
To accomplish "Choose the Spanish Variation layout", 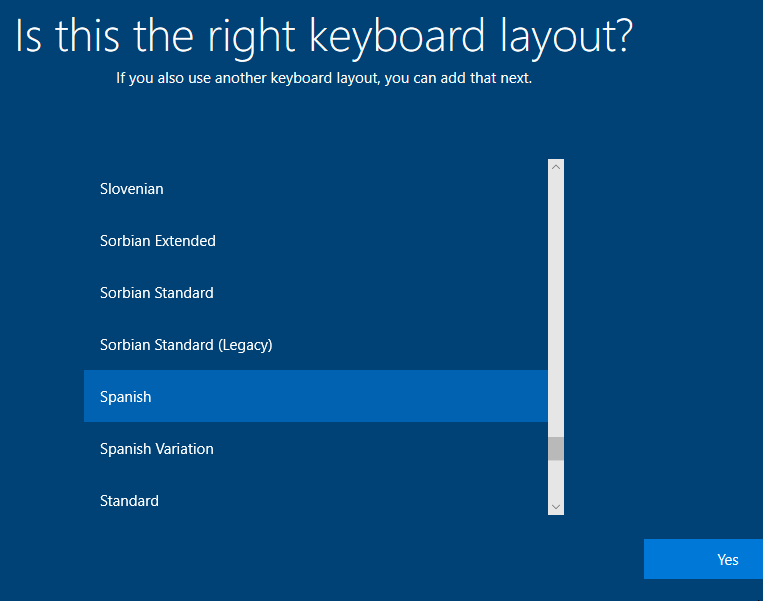I will (x=156, y=449).
